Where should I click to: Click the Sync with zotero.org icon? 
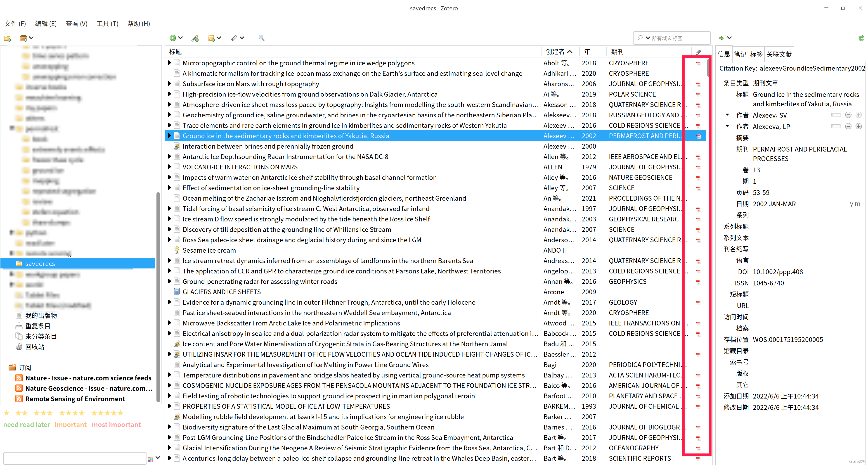coord(861,38)
